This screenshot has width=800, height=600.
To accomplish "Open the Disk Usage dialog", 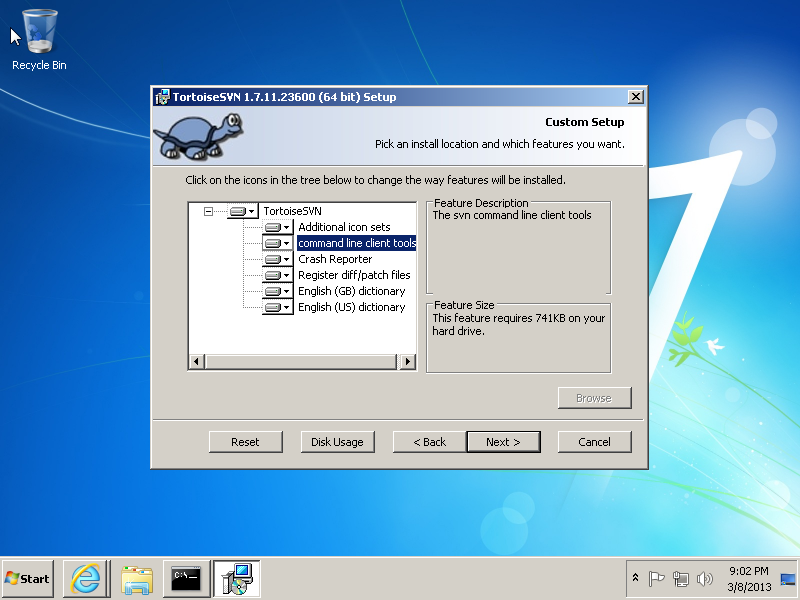I will 337,442.
